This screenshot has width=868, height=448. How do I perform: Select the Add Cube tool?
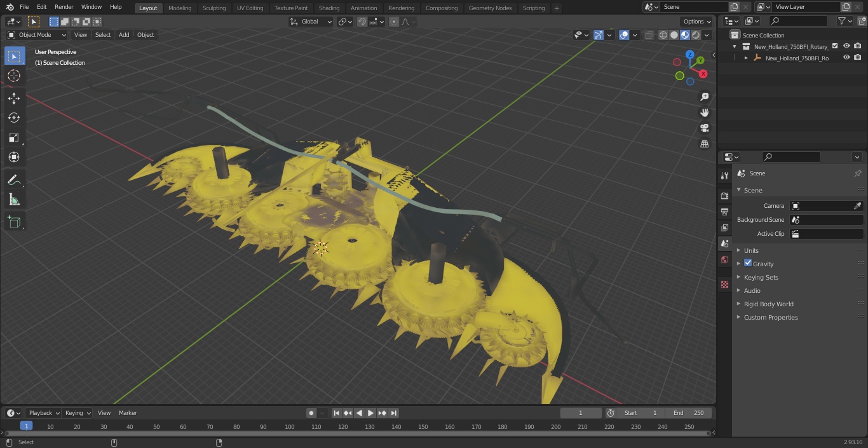pyautogui.click(x=14, y=222)
